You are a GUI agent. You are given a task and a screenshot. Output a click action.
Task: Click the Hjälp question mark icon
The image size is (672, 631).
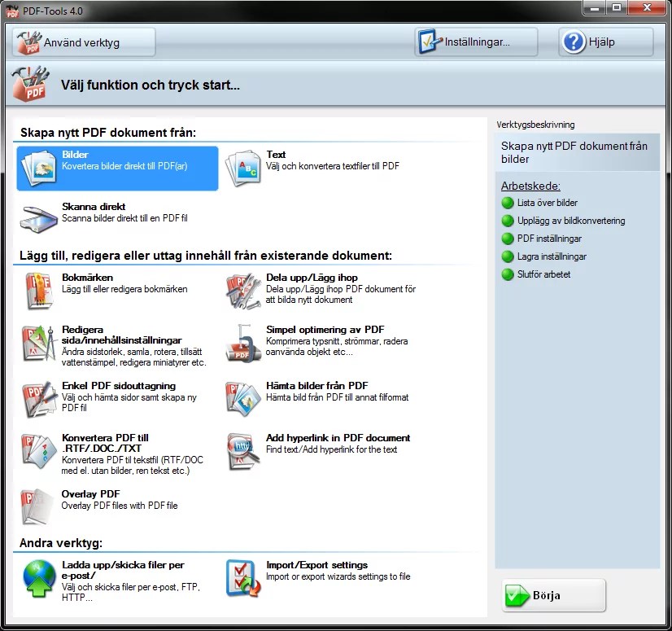point(574,42)
